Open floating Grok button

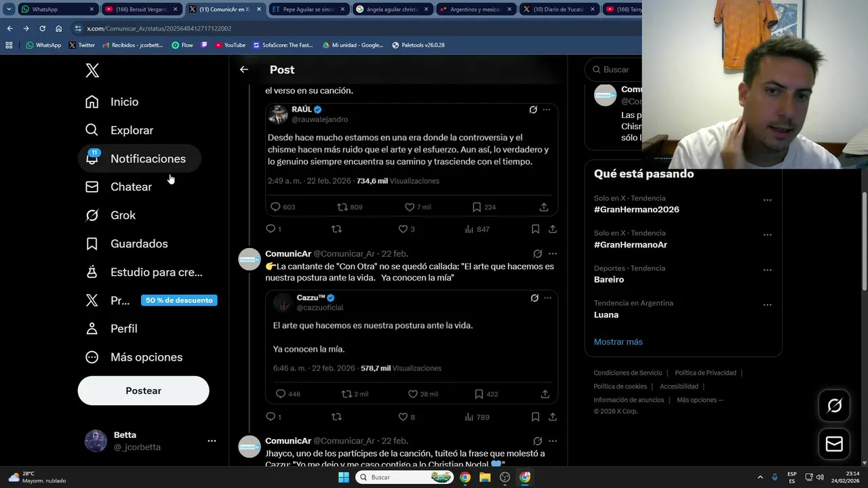click(834, 405)
